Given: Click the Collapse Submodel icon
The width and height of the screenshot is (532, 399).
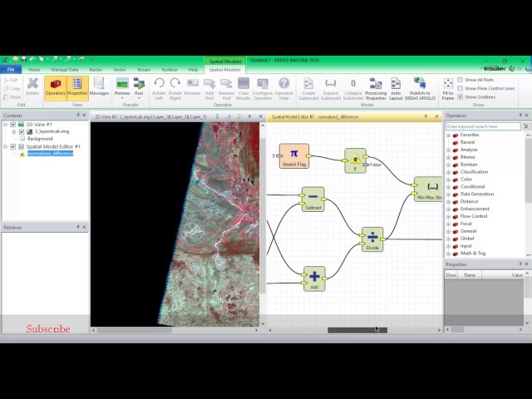Looking at the screenshot, I should click(x=352, y=88).
